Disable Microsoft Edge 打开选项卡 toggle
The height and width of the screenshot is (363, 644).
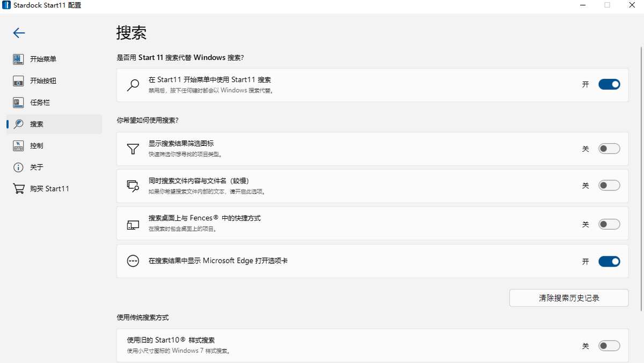tap(609, 261)
